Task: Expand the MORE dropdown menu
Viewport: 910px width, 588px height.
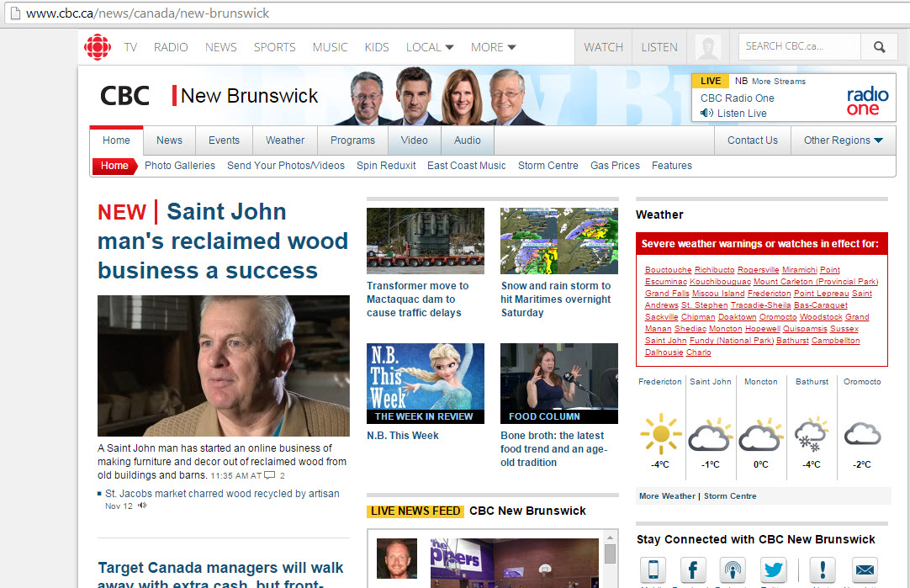Action: click(x=494, y=47)
